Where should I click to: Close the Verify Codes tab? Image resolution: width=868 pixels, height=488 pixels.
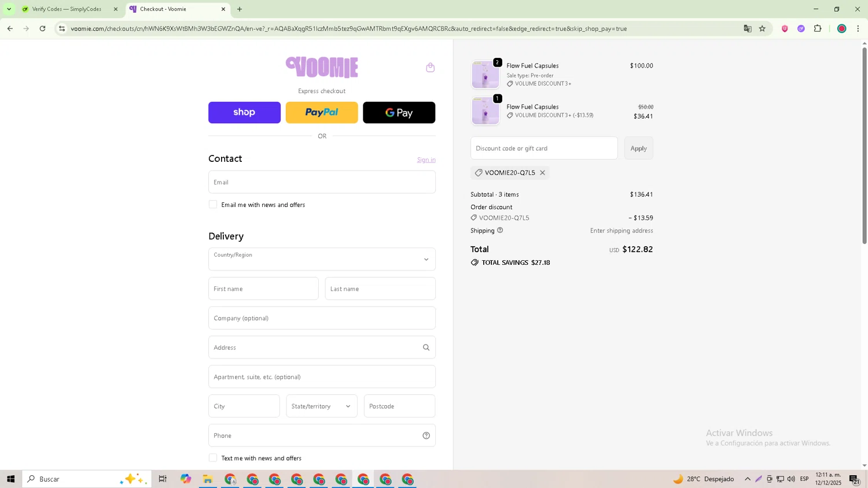click(116, 9)
